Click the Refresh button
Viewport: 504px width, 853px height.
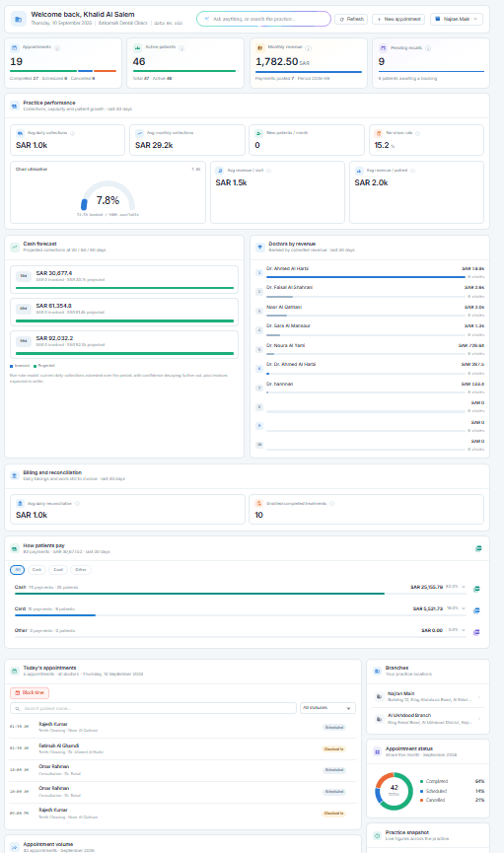(351, 19)
